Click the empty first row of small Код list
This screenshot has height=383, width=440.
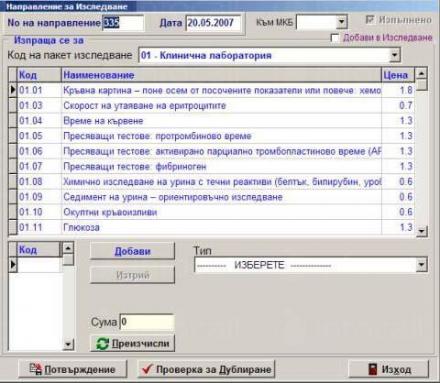(39, 265)
